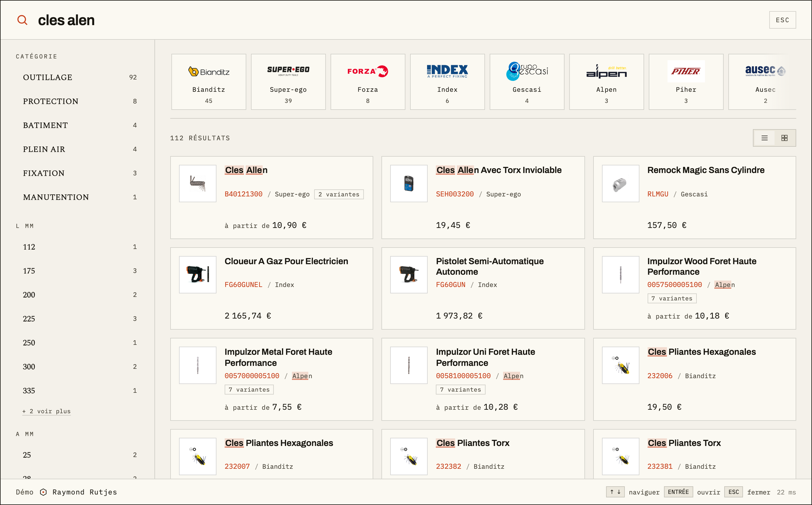Image resolution: width=812 pixels, height=505 pixels.
Task: Select the Forza brand logo card
Action: pos(368,82)
